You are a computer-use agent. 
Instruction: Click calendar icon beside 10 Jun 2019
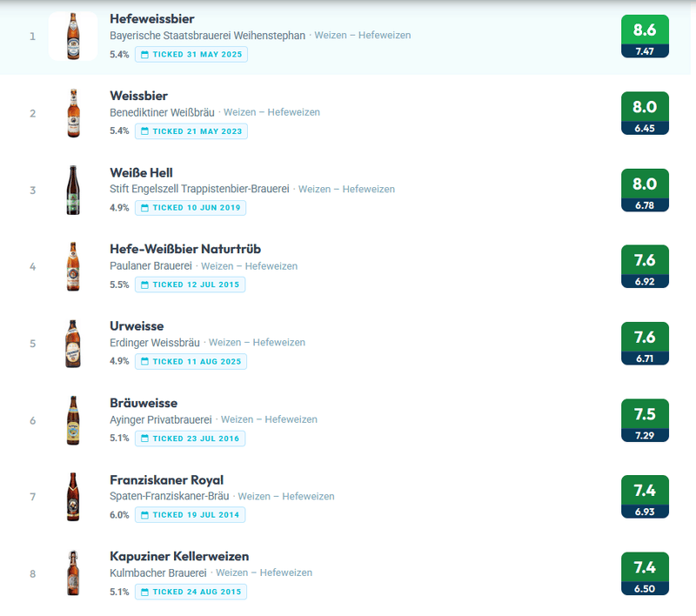pyautogui.click(x=144, y=208)
